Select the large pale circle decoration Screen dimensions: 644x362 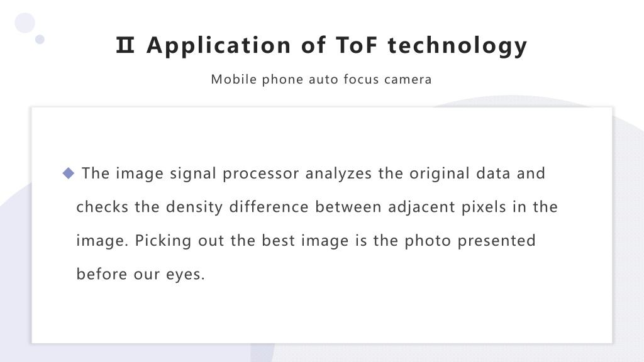click(25, 23)
